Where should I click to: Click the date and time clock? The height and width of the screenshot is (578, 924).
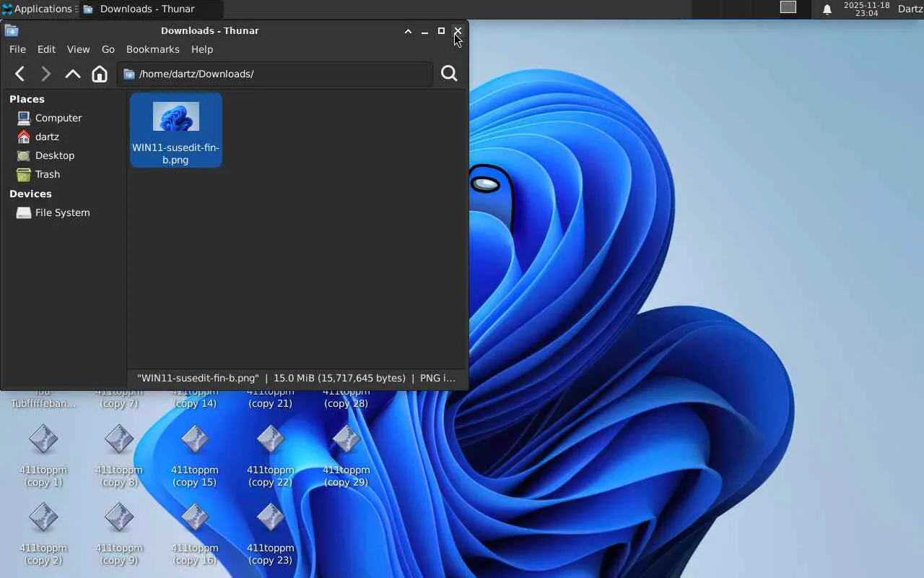coord(866,9)
